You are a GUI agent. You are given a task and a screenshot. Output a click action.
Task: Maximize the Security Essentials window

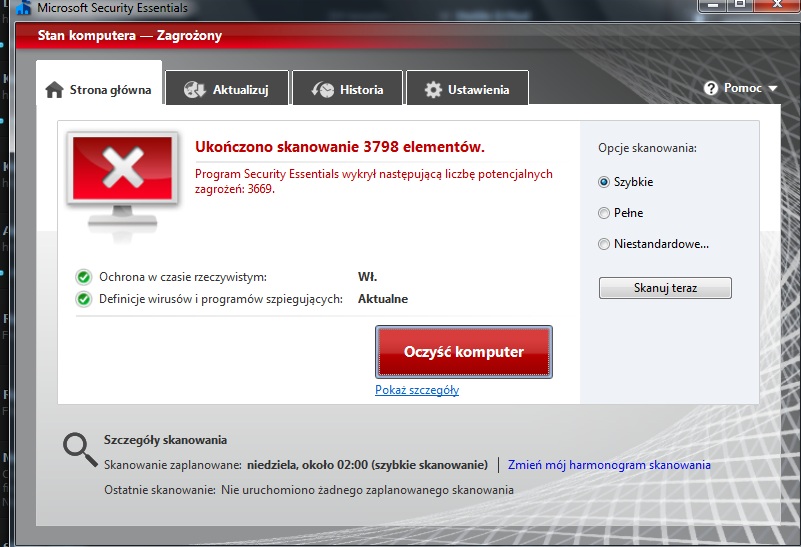click(x=739, y=5)
